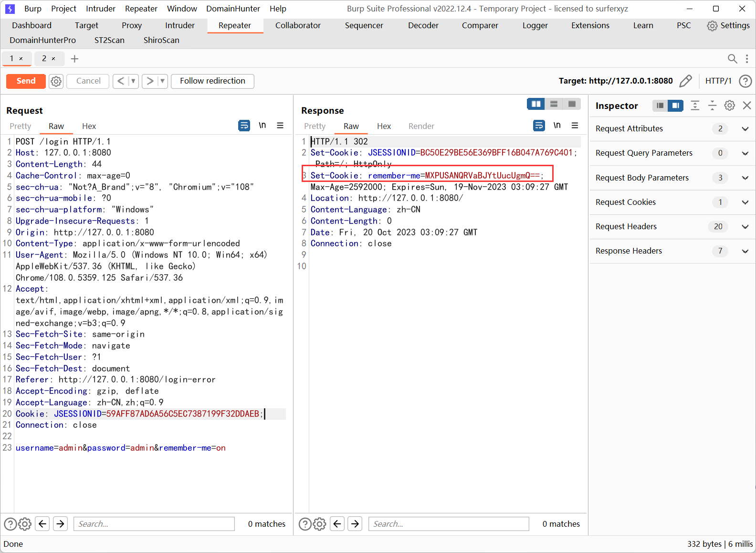Open Request pane hamburger menu
Image resolution: width=756 pixels, height=553 pixels.
(x=280, y=126)
